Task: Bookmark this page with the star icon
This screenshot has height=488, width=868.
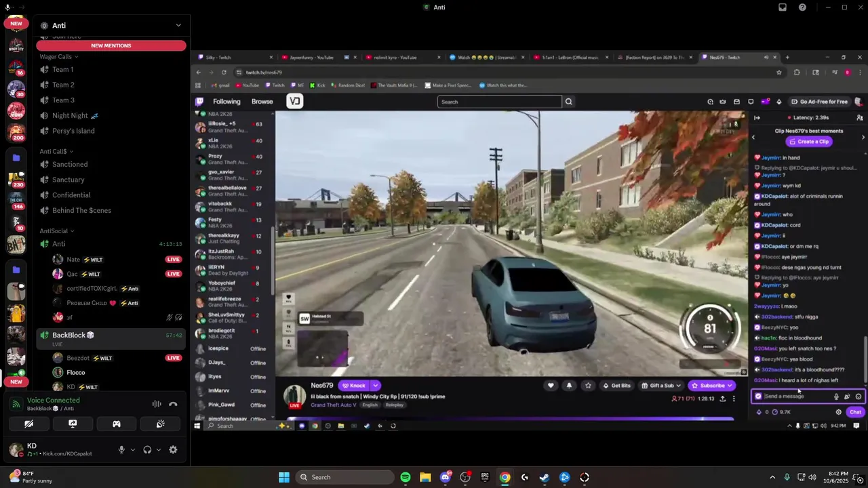Action: (779, 72)
